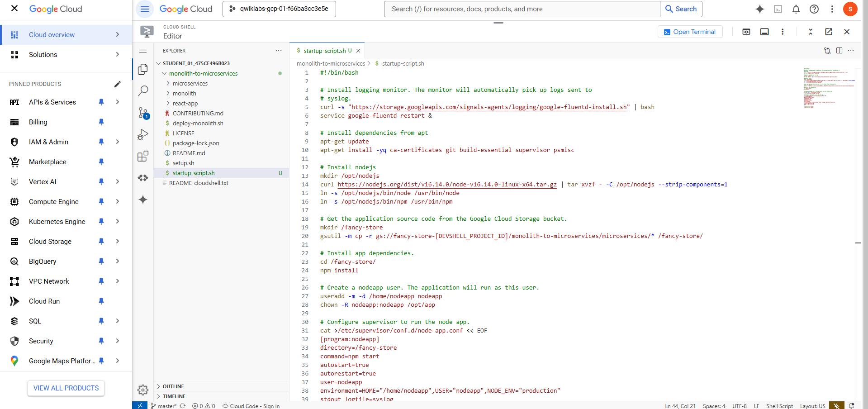Open account avatar S
Viewport: 868px width, 409px height.
tap(850, 9)
